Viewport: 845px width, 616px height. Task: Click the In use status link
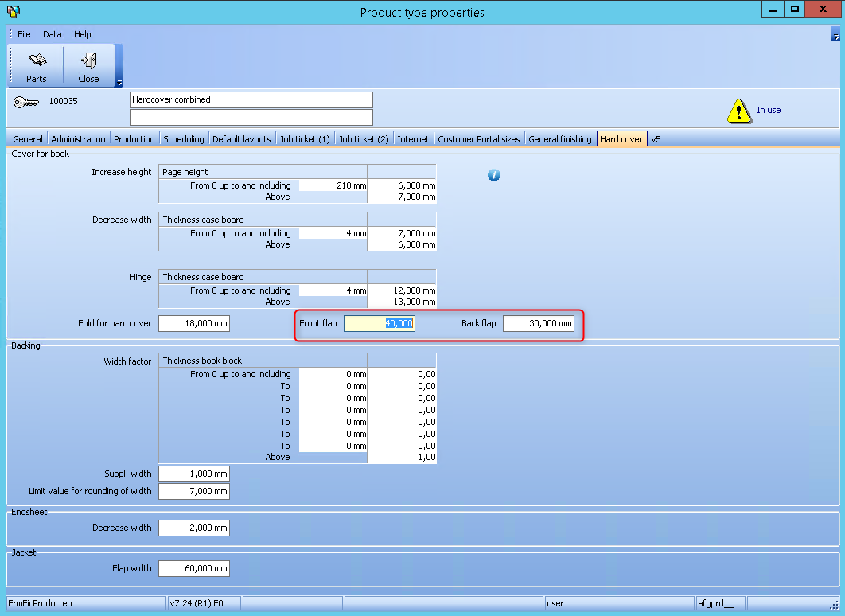coord(769,110)
